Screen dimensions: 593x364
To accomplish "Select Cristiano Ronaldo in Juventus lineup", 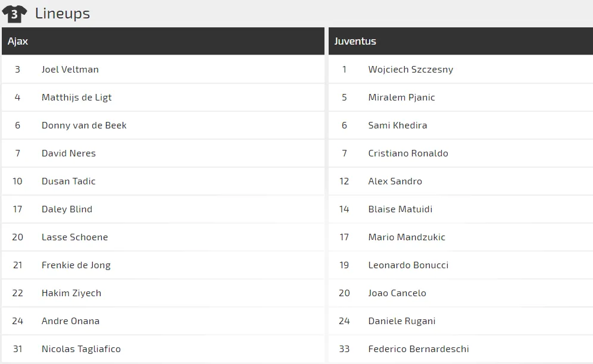I will click(408, 153).
